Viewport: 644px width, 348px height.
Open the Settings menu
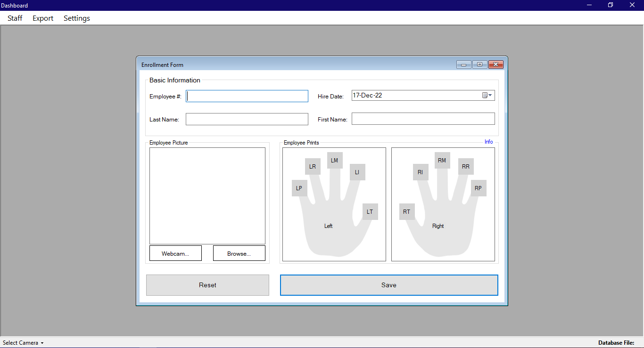tap(77, 18)
